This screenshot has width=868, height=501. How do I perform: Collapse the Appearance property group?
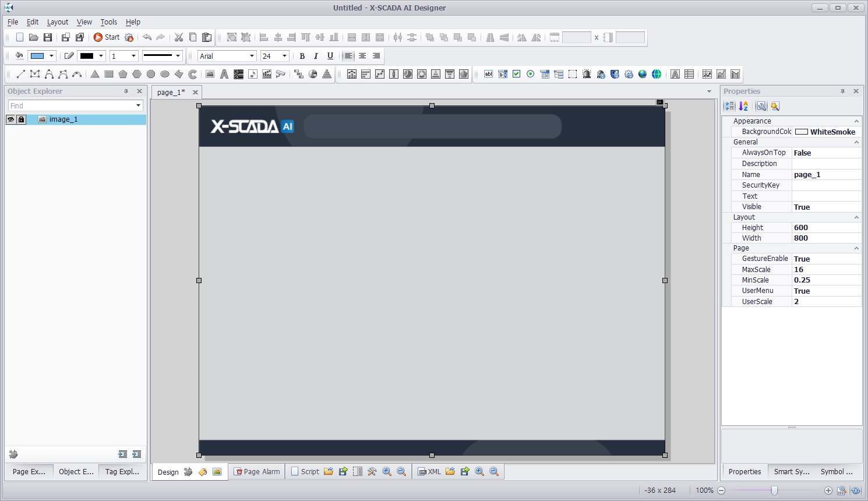click(856, 121)
